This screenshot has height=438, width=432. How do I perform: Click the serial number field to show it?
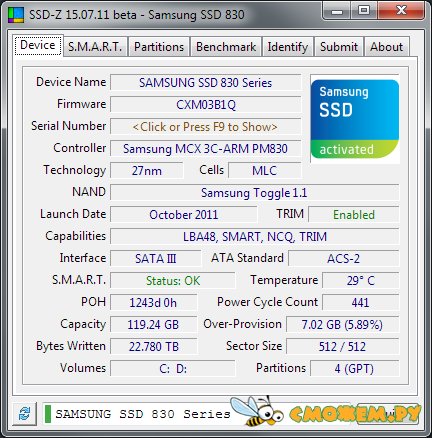pos(206,127)
